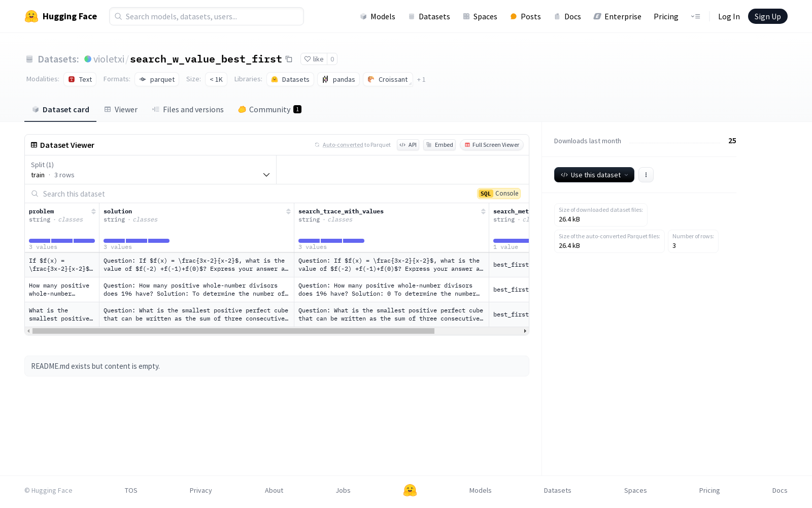Like the dataset with heart button
This screenshot has width=812, height=508.
[x=314, y=59]
